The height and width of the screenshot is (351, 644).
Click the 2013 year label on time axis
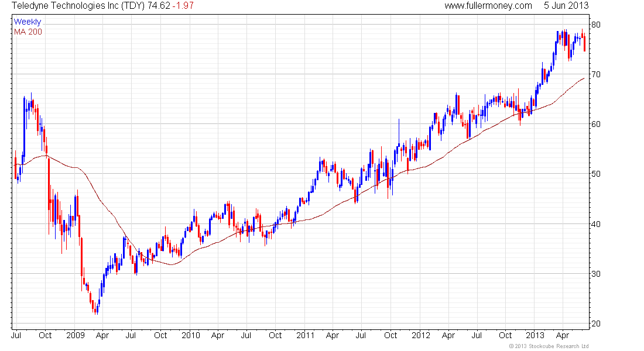535,335
